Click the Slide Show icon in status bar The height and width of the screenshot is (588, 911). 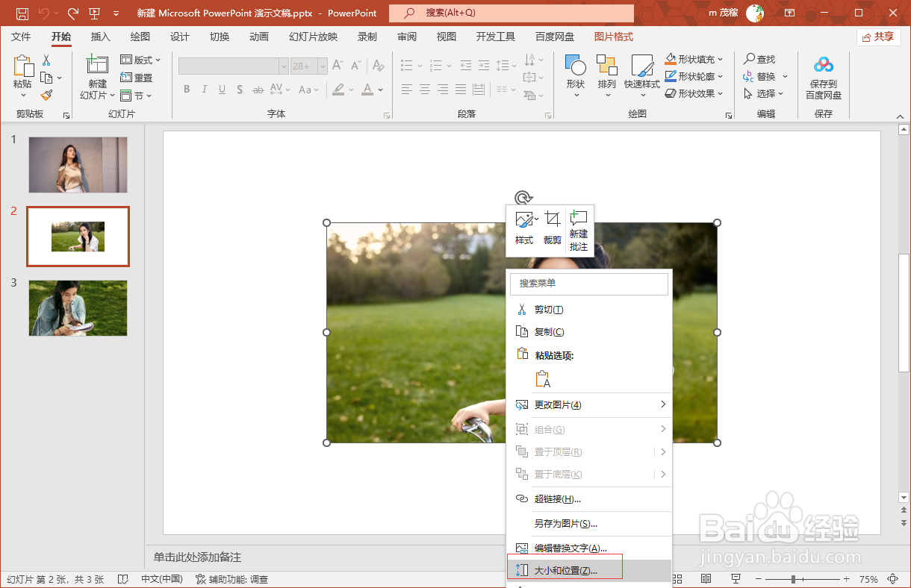[x=736, y=579]
